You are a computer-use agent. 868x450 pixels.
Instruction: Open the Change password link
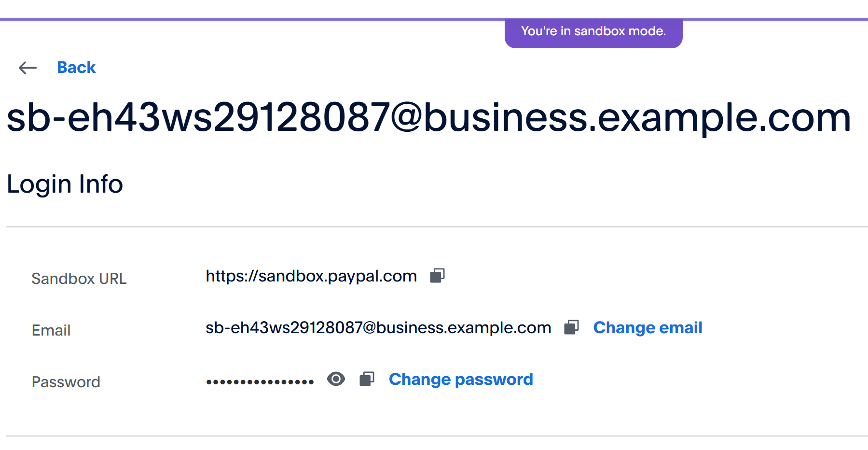tap(461, 379)
